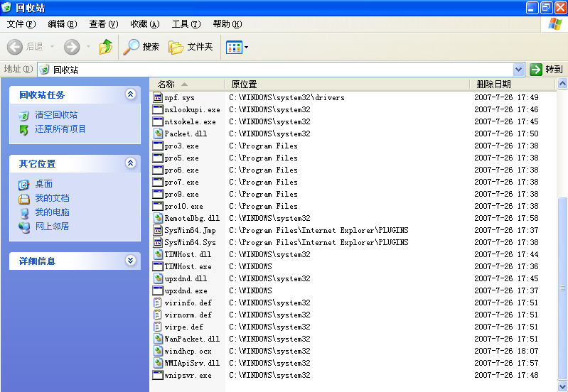Screen dimensions: 568x392
Task: Select the WanPacket.dll file name
Action: 192,339
